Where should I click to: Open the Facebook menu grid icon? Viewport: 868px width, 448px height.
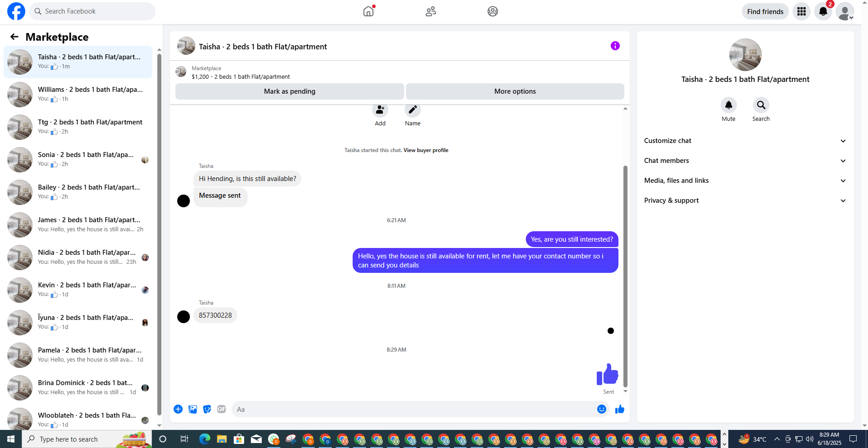click(802, 11)
